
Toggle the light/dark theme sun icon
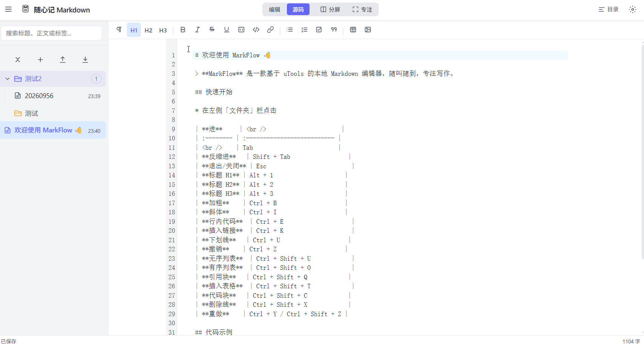tap(633, 9)
